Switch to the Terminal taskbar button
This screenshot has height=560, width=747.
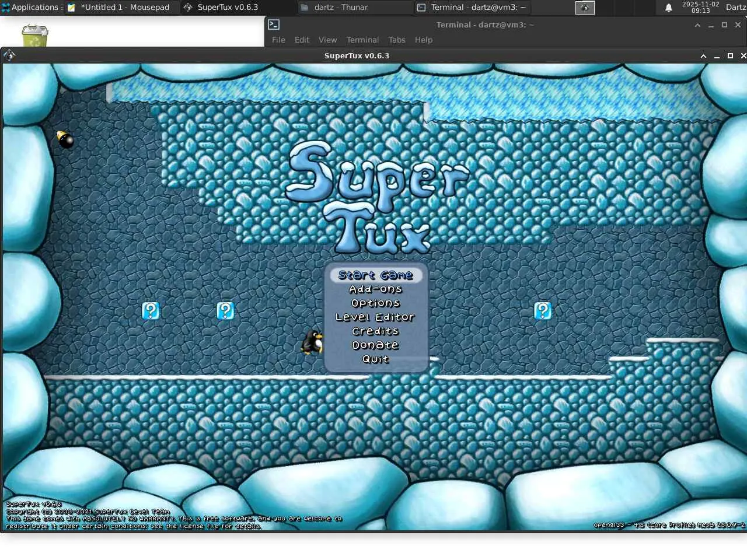[x=472, y=8]
